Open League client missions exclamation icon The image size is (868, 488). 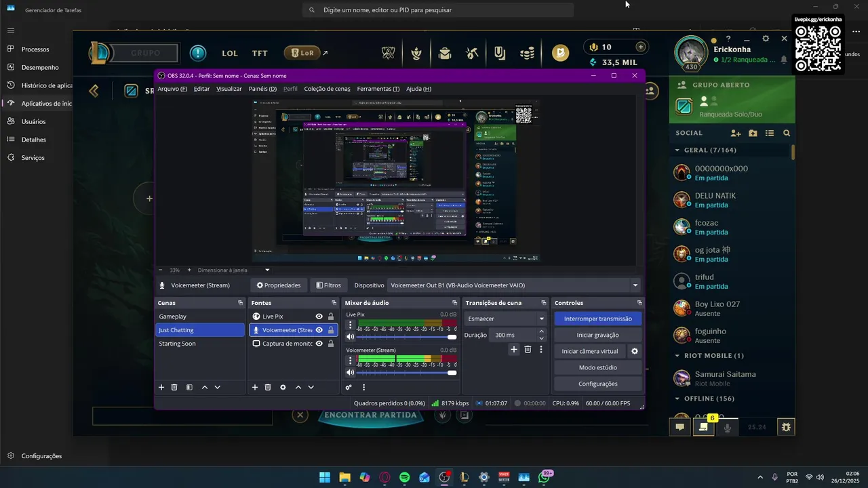coord(198,53)
